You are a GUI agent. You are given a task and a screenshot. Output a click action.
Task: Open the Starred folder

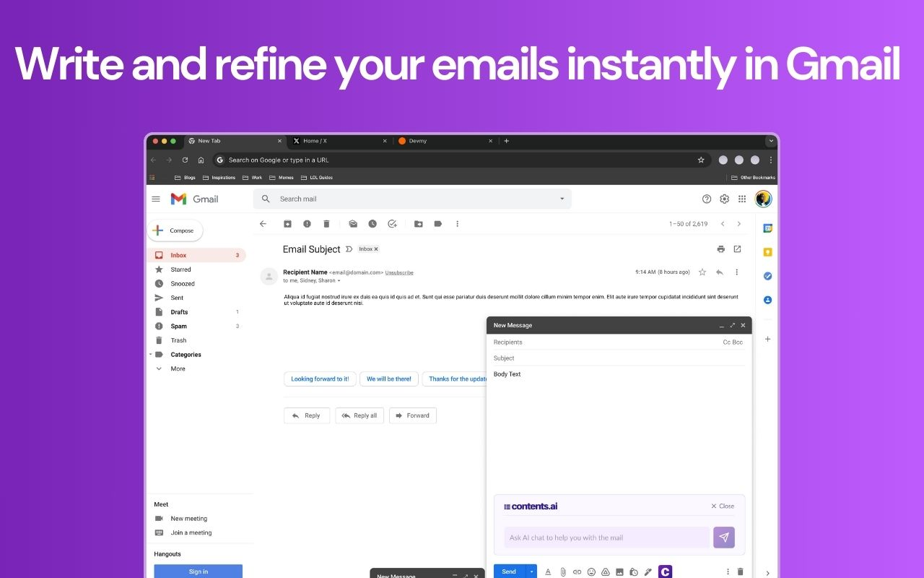click(180, 269)
